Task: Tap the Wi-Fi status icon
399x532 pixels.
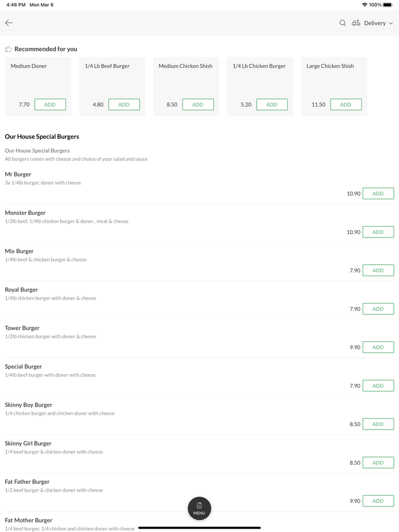Action: [364, 5]
